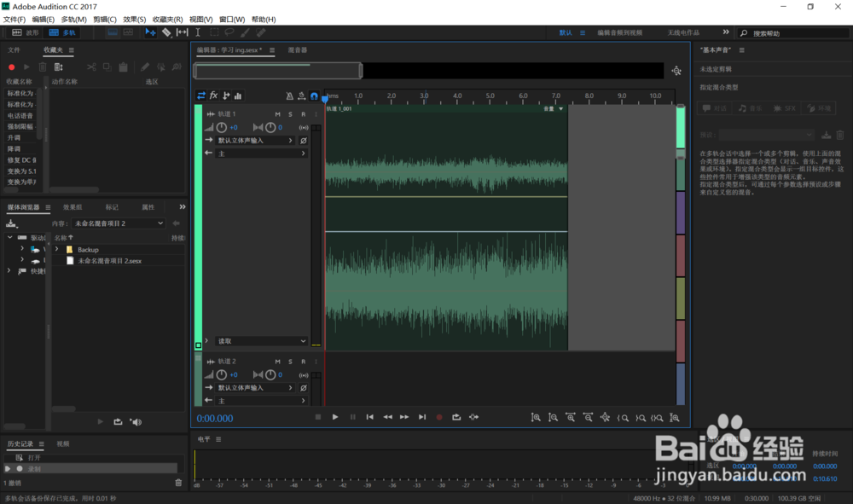Open track 1 automation mode dropdown 读取
Image resolution: width=853 pixels, height=504 pixels.
pos(262,341)
